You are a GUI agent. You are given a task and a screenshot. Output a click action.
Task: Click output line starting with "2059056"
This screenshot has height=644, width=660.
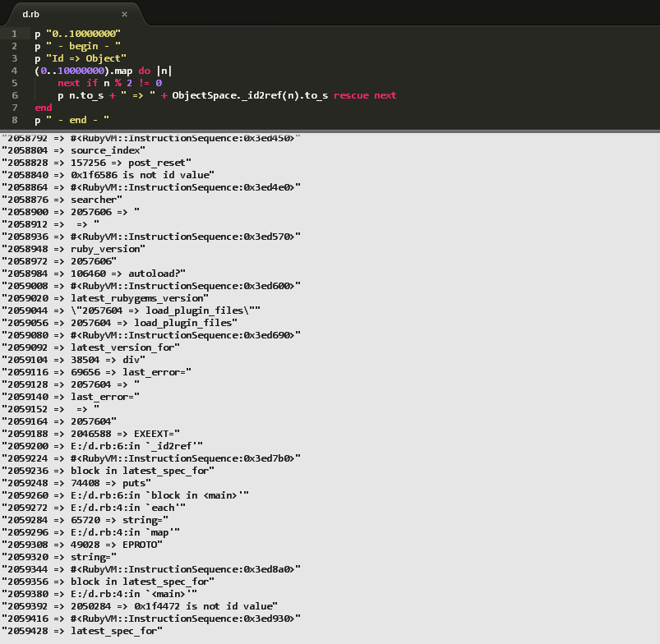coord(119,323)
